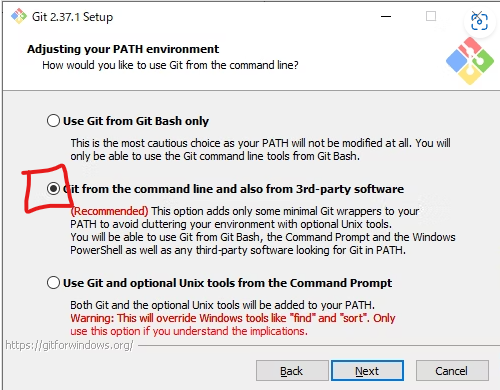500x390 pixels.
Task: Click the 'Git 2.37.1 Setup' window title
Action: coord(72,17)
